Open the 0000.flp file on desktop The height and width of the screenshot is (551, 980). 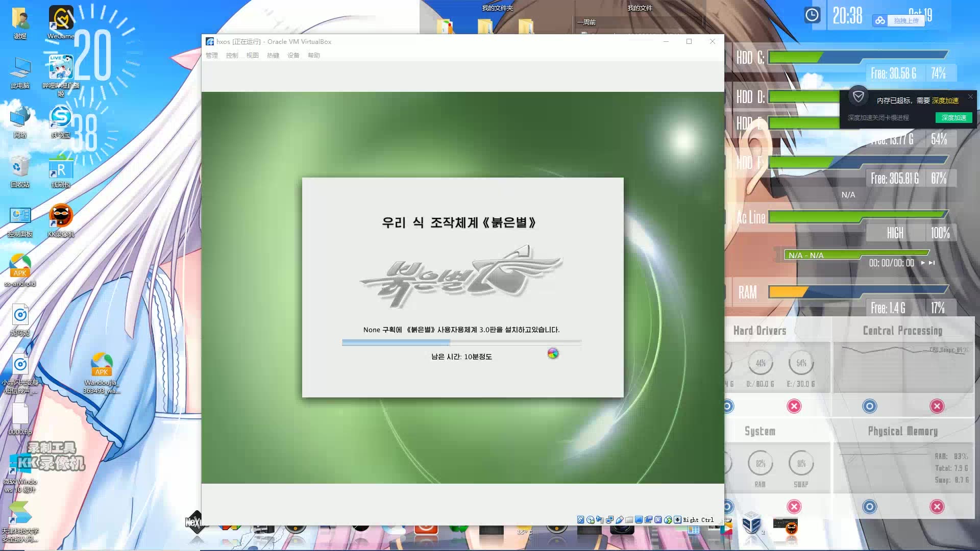pyautogui.click(x=20, y=419)
